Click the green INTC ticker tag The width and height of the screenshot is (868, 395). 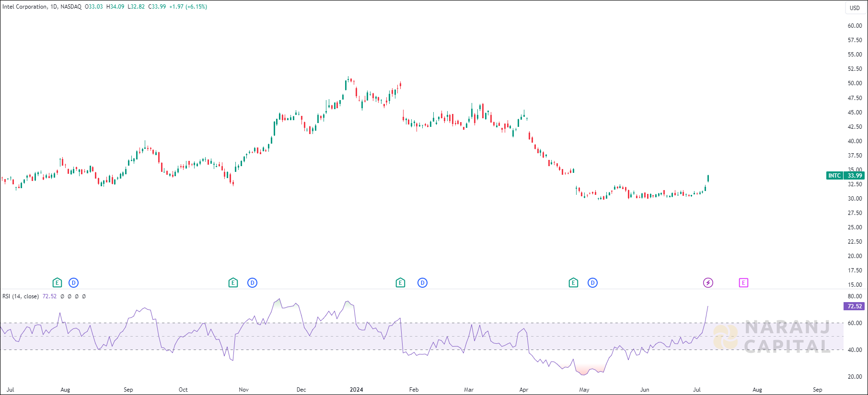coord(834,176)
